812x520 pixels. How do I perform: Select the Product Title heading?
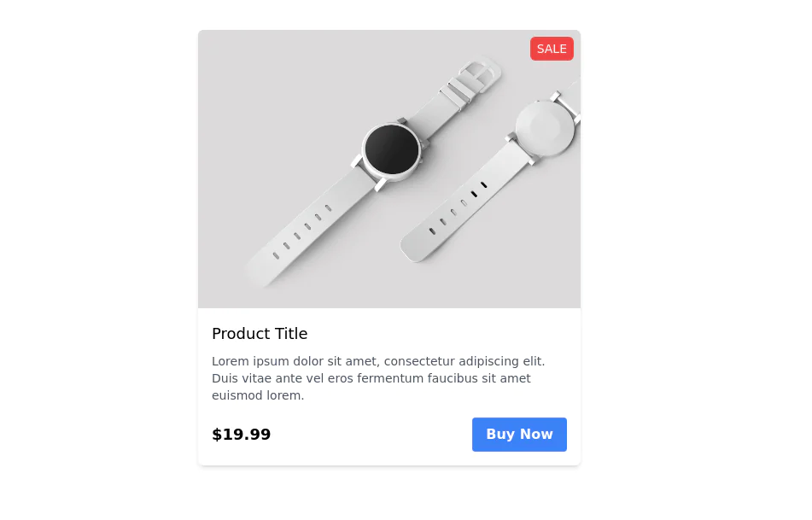(x=260, y=334)
